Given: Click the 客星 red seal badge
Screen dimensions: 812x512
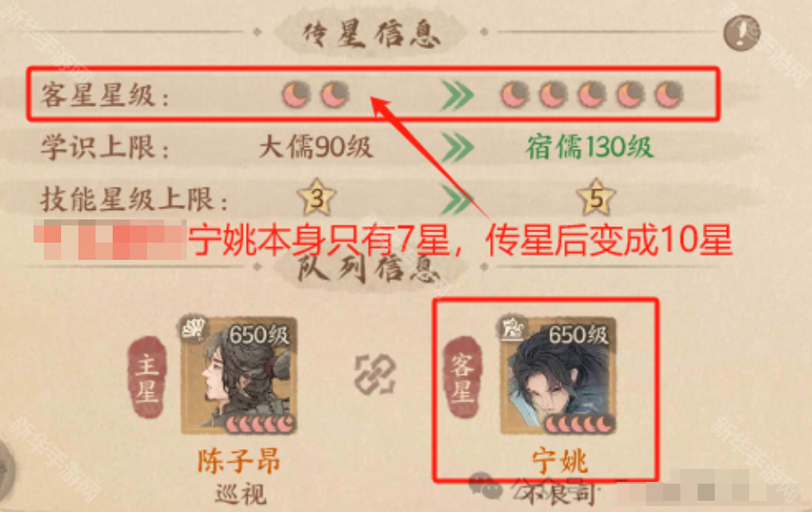Looking at the screenshot, I should pos(463,377).
